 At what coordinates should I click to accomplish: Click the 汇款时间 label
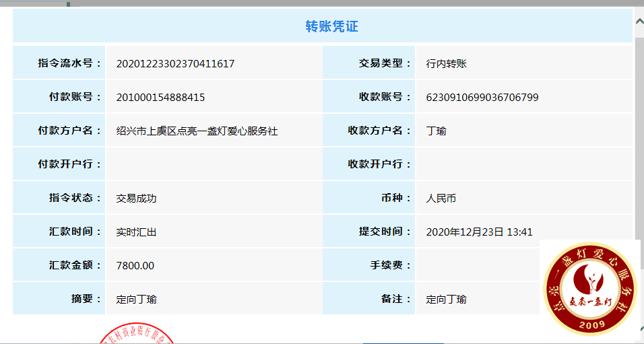coord(75,232)
